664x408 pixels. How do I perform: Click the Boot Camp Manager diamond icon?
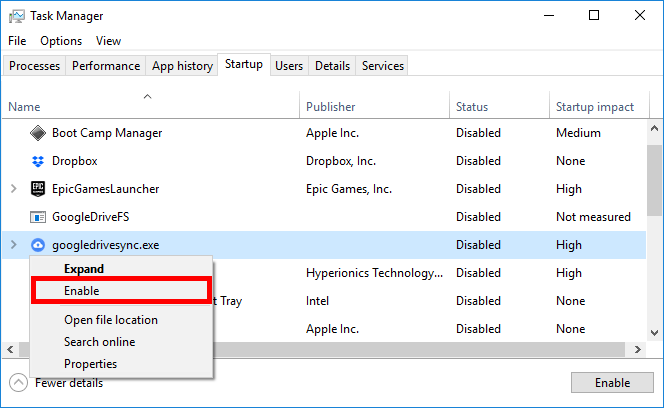[x=38, y=133]
